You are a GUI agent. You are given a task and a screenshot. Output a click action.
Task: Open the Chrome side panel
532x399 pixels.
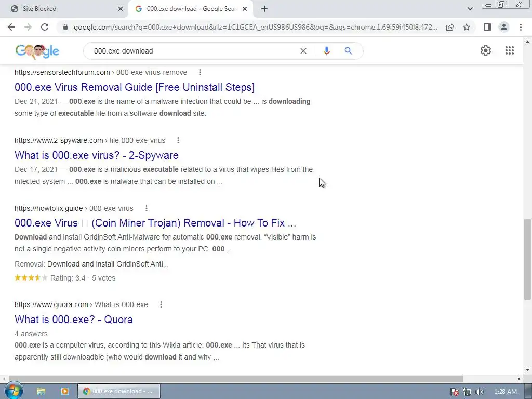coord(487,27)
